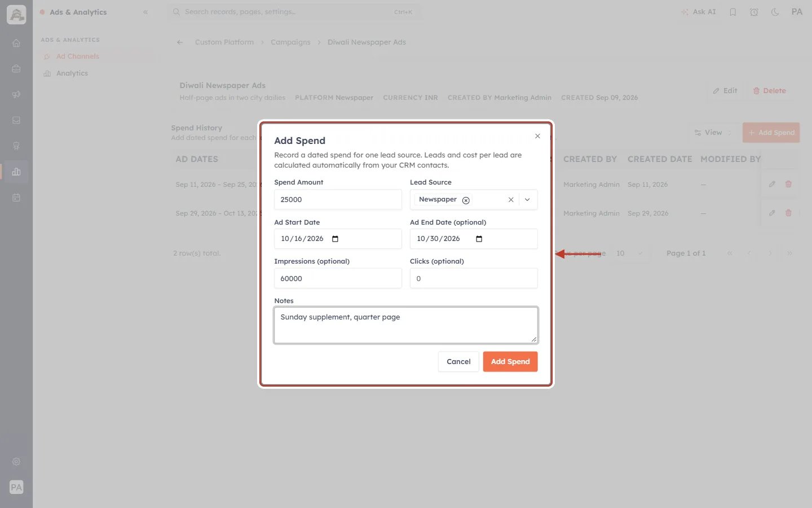812x508 pixels.
Task: Open the megaphone icon in the left rail
Action: [16, 94]
